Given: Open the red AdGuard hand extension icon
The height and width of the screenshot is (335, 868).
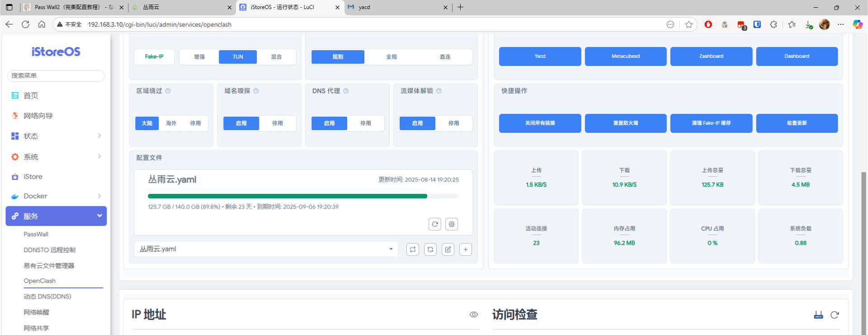Looking at the screenshot, I should 708,24.
